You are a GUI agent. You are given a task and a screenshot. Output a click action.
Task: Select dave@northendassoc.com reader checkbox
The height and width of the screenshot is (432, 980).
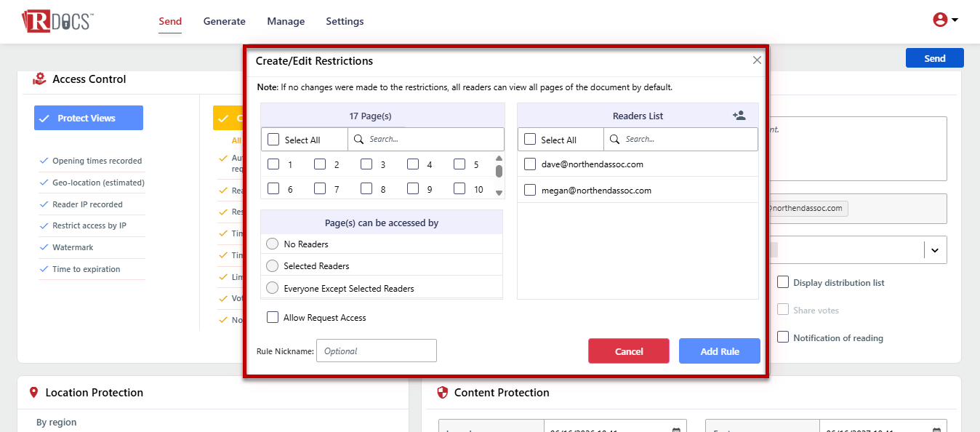(530, 164)
